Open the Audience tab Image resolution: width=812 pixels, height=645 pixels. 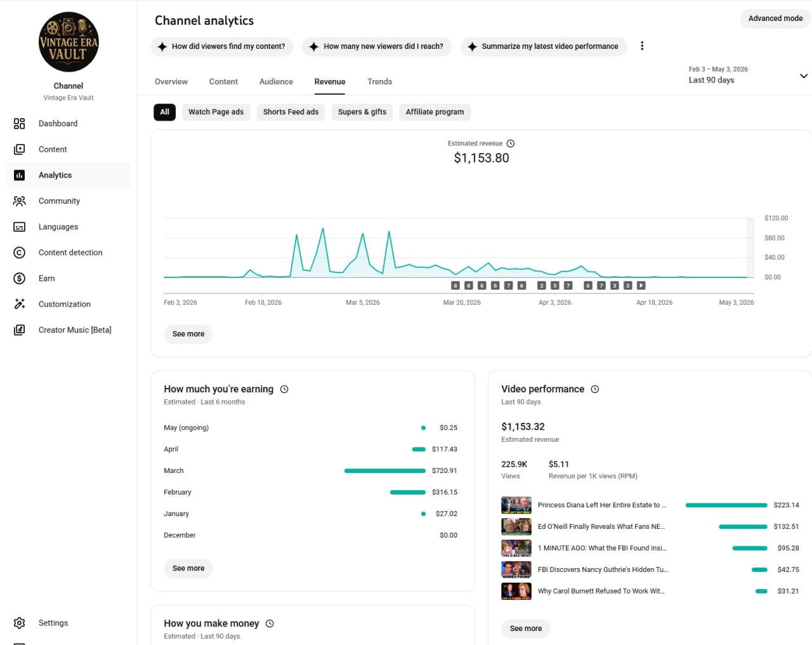tap(276, 81)
